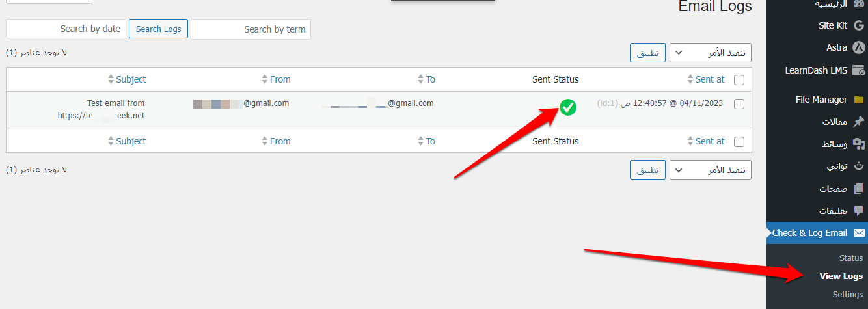Open the top bulk actions dropdown

(711, 53)
